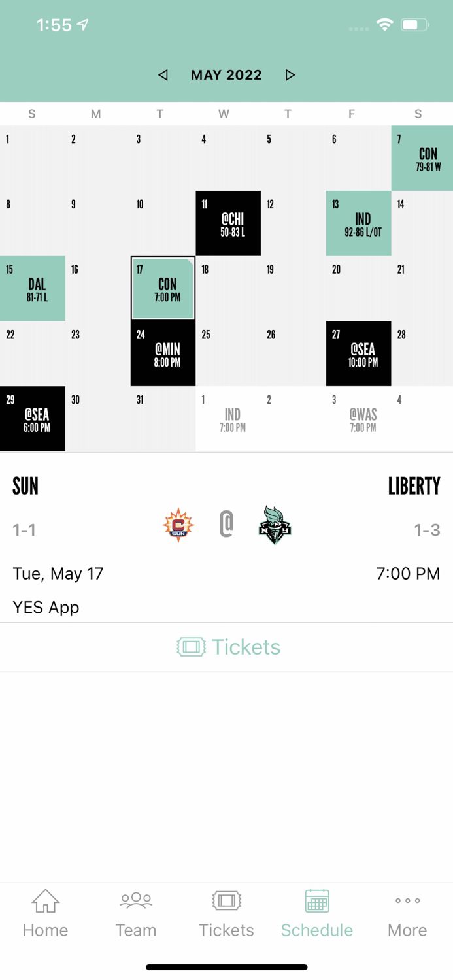Image resolution: width=453 pixels, height=980 pixels.
Task: Select the Team icon in bottom navigation
Action: coord(135,902)
